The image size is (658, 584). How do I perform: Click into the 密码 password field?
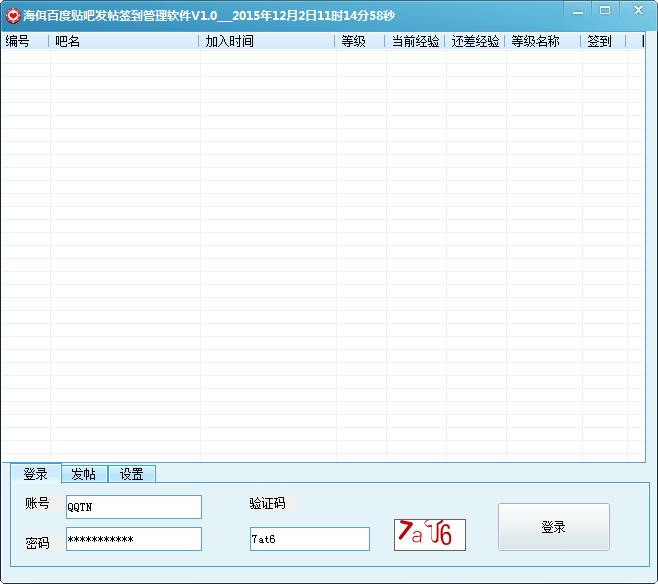pos(133,539)
